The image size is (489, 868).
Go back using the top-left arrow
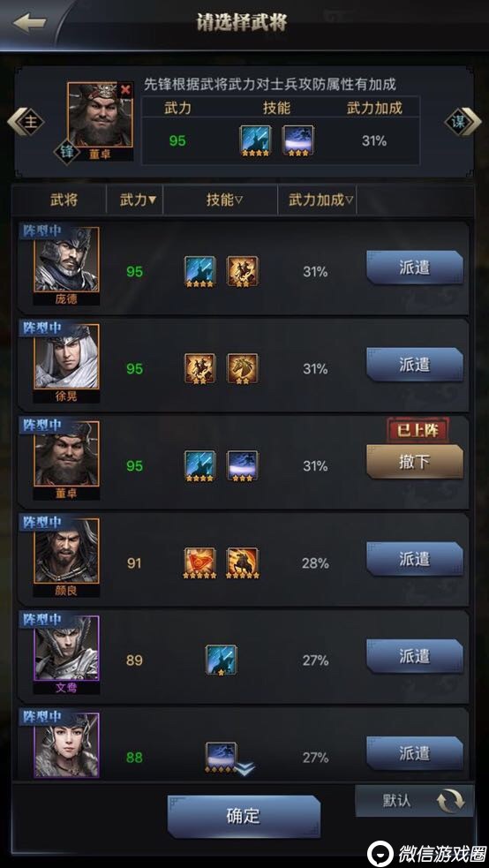point(29,23)
